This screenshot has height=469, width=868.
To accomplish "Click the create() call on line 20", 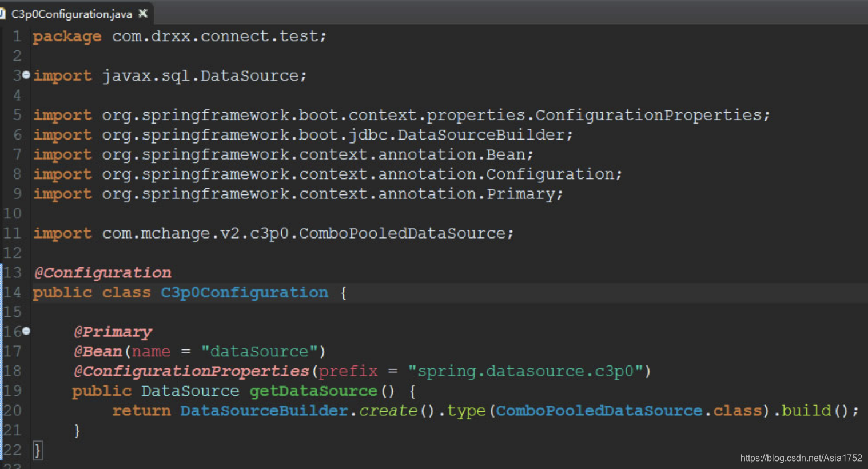I will [396, 411].
